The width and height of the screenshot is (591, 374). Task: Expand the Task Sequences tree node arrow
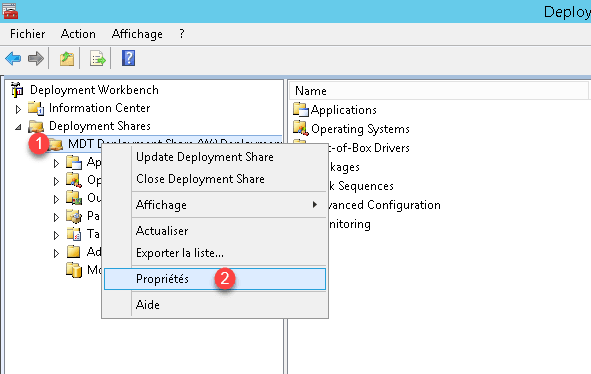(x=56, y=235)
